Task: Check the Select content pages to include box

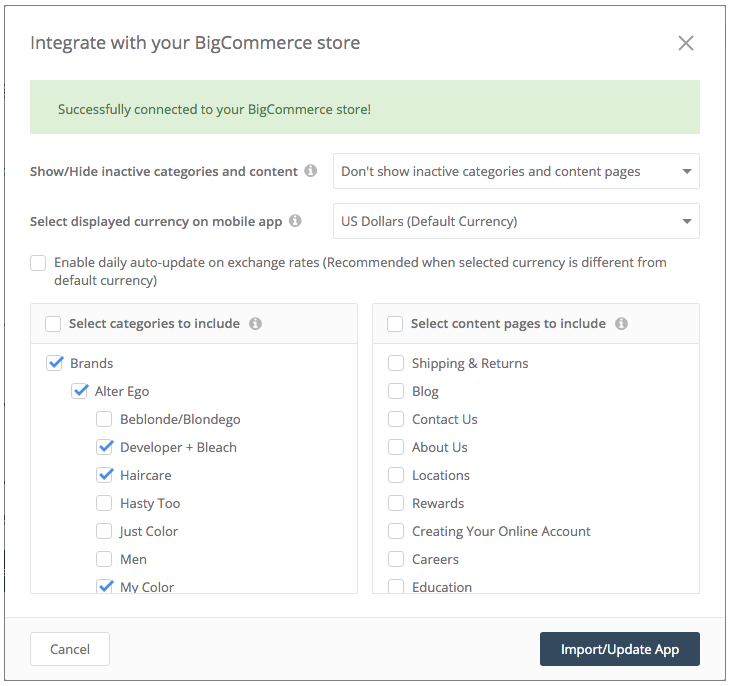Action: point(395,323)
